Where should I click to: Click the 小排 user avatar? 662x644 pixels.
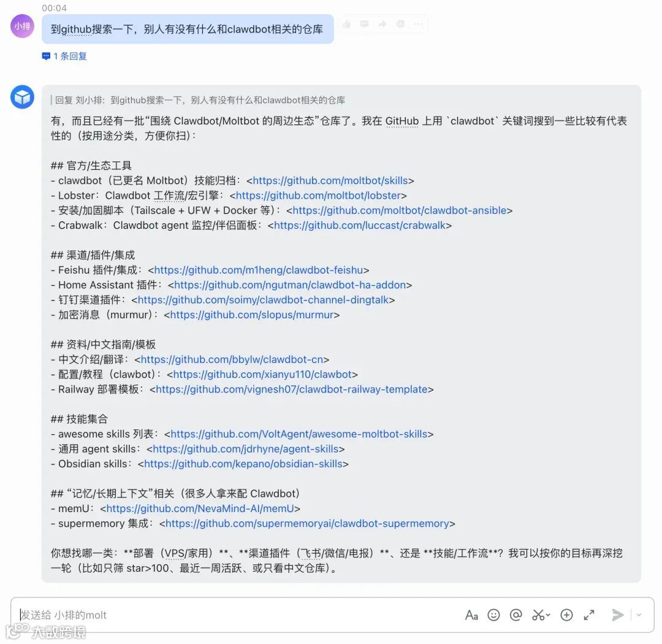[x=22, y=26]
